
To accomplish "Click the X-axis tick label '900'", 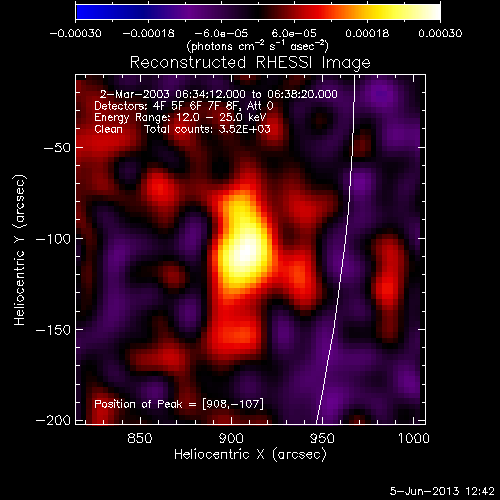I will pos(231,438).
